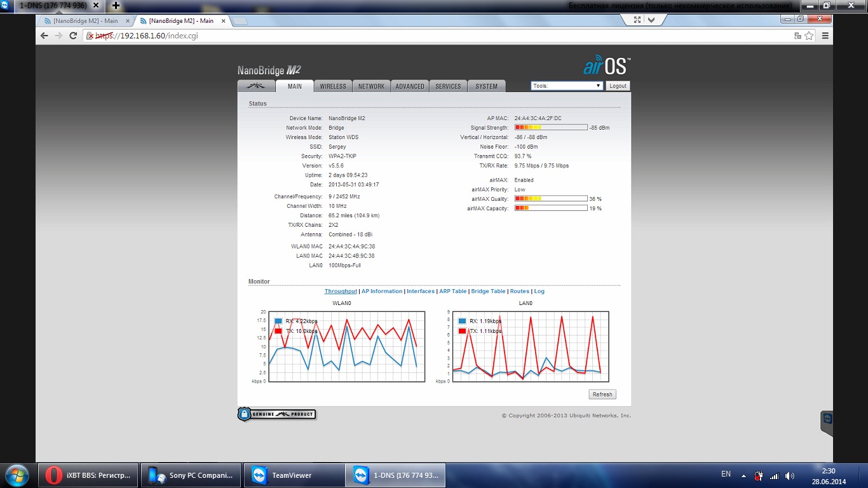Open the Ubiquiti logo tab in airOS
This screenshot has height=488, width=868.
tap(257, 86)
